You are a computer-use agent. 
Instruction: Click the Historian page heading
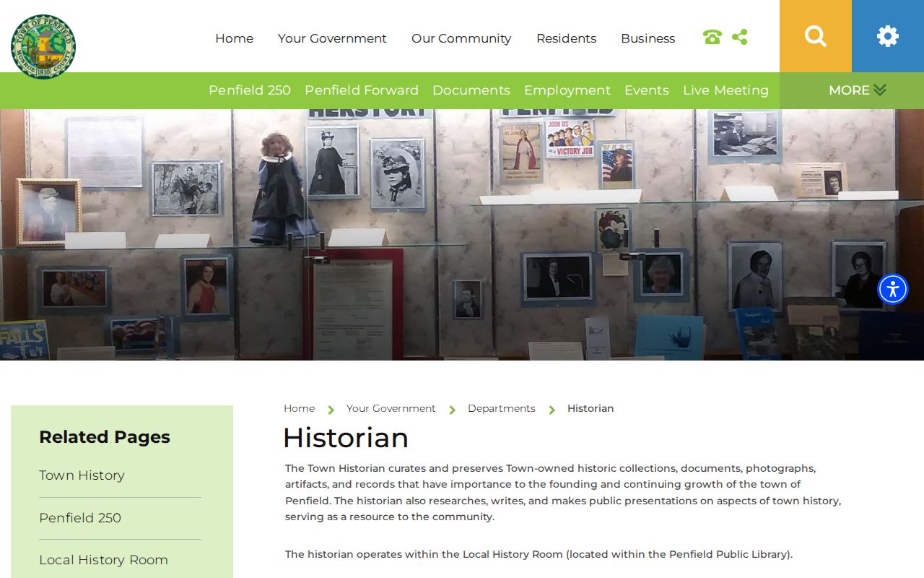pyautogui.click(x=346, y=438)
